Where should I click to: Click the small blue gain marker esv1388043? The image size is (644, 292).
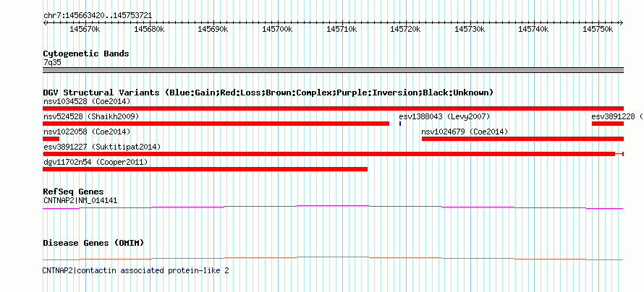[x=400, y=124]
